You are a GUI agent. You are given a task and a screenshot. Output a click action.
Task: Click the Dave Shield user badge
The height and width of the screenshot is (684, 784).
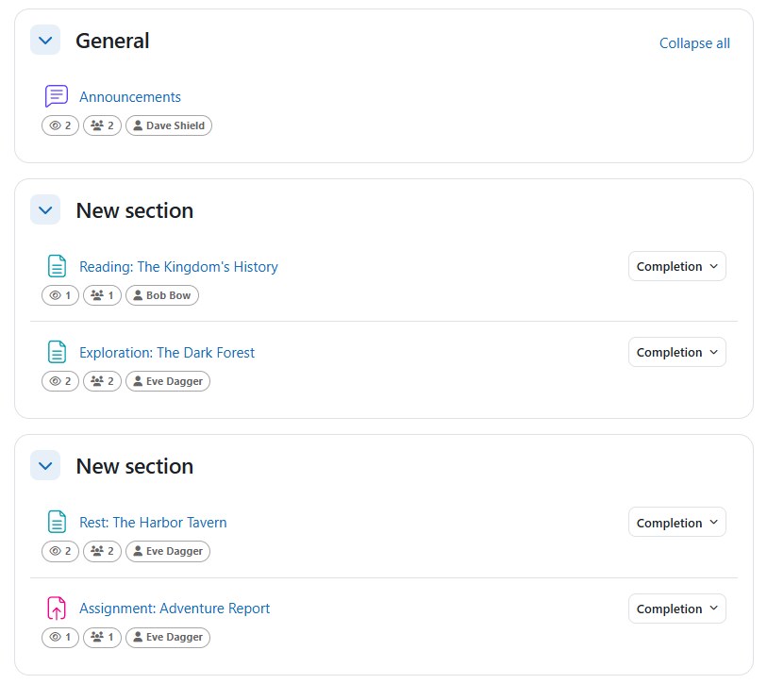(x=169, y=125)
